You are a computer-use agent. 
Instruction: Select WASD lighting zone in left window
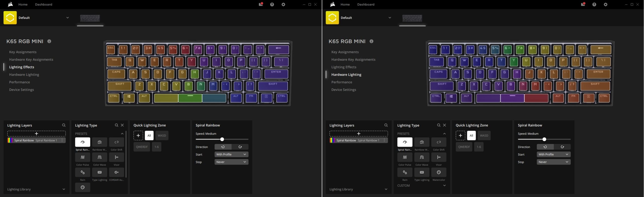pyautogui.click(x=162, y=136)
